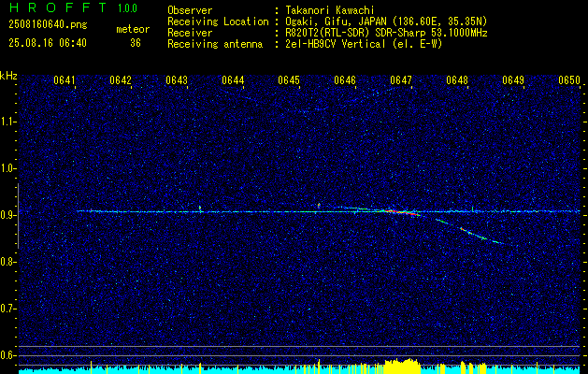Click the 0647 time axis marker

click(x=401, y=80)
